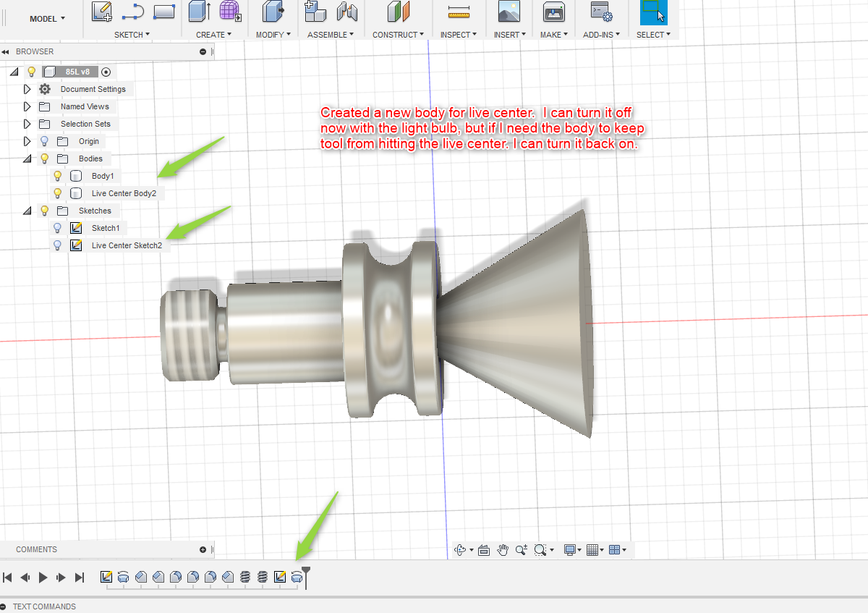Expand the Named Views folder

(27, 106)
